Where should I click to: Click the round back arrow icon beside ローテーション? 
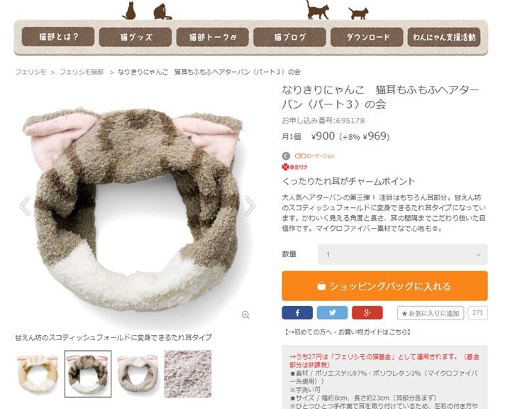tap(286, 156)
